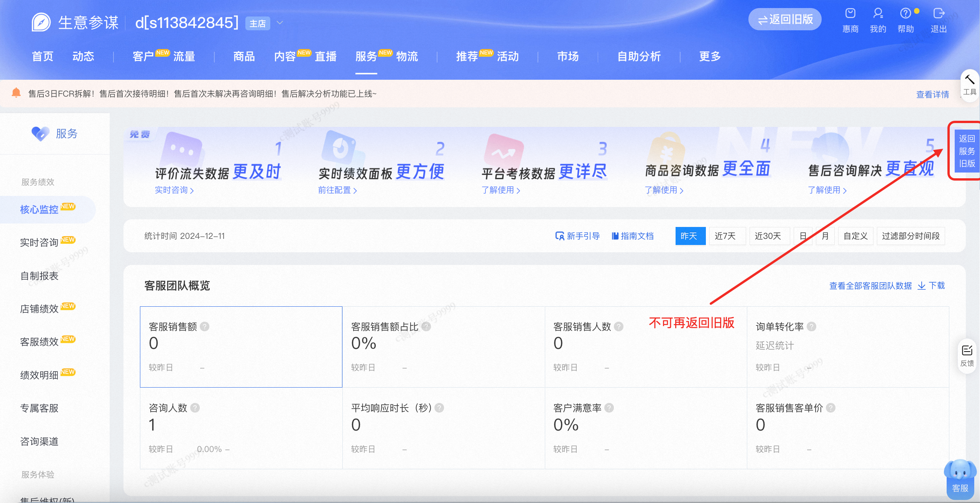Image resolution: width=980 pixels, height=503 pixels.
Task: Open 新手引导 link
Action: click(x=583, y=236)
